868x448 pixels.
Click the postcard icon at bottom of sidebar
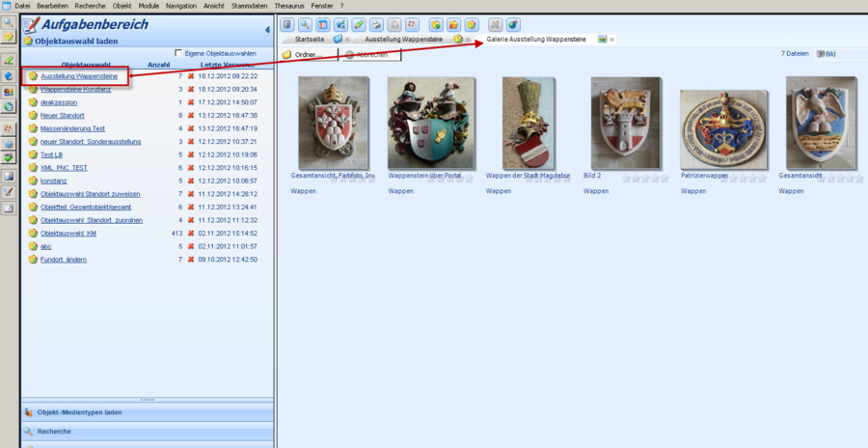(9, 209)
